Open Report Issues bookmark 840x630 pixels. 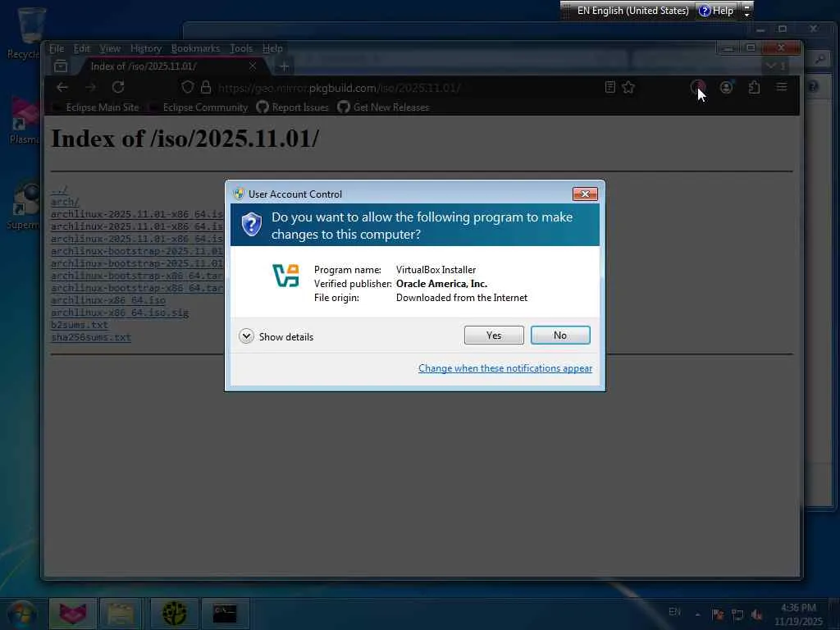[x=293, y=107]
